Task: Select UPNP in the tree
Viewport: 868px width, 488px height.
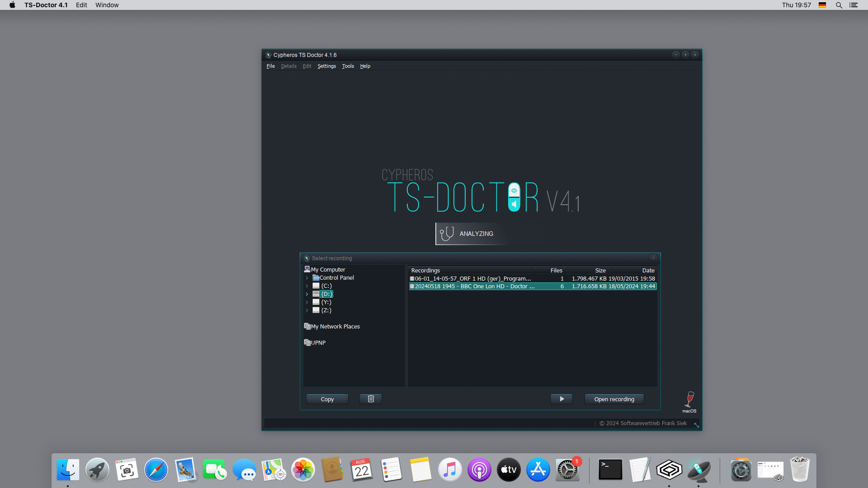Action: pyautogui.click(x=315, y=343)
